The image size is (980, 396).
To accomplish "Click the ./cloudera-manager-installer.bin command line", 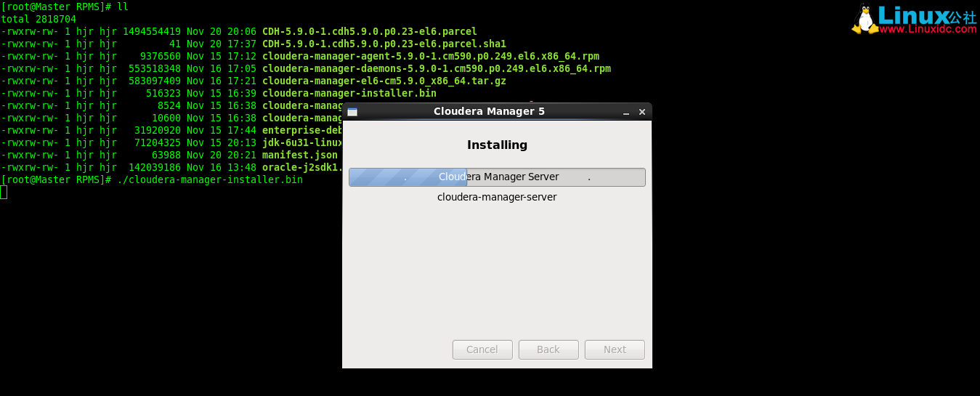I will click(209, 179).
